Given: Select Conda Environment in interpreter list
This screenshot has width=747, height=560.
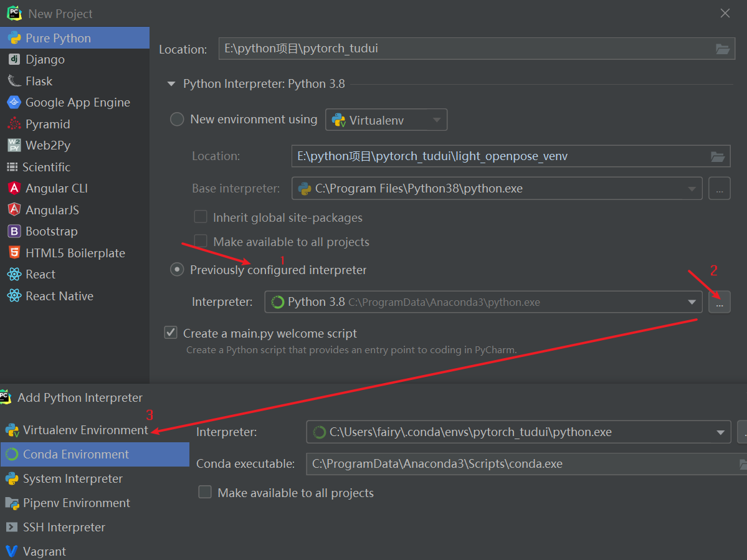Looking at the screenshot, I should (95, 454).
